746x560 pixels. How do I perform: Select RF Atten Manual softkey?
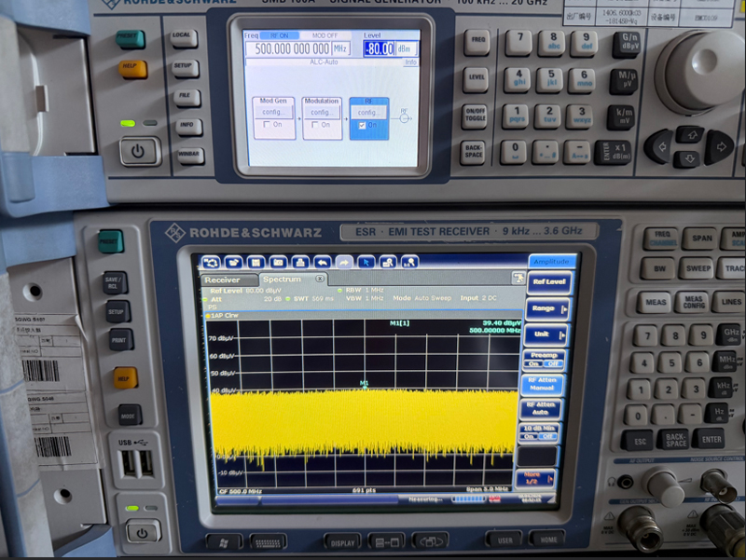[542, 384]
